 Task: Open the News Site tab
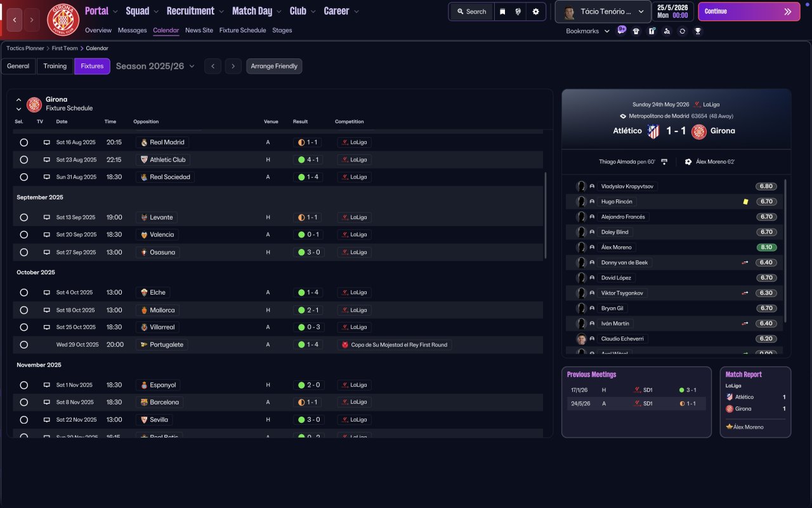pos(199,30)
